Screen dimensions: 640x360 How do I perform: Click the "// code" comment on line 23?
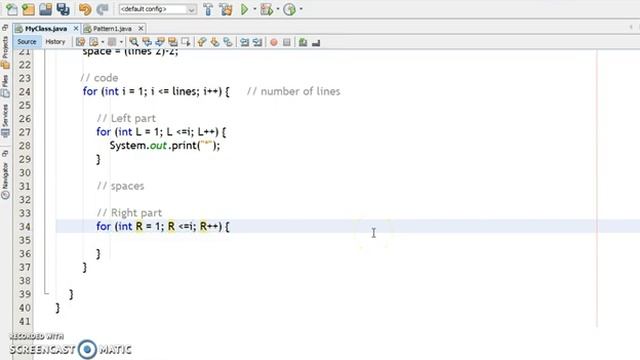point(99,78)
